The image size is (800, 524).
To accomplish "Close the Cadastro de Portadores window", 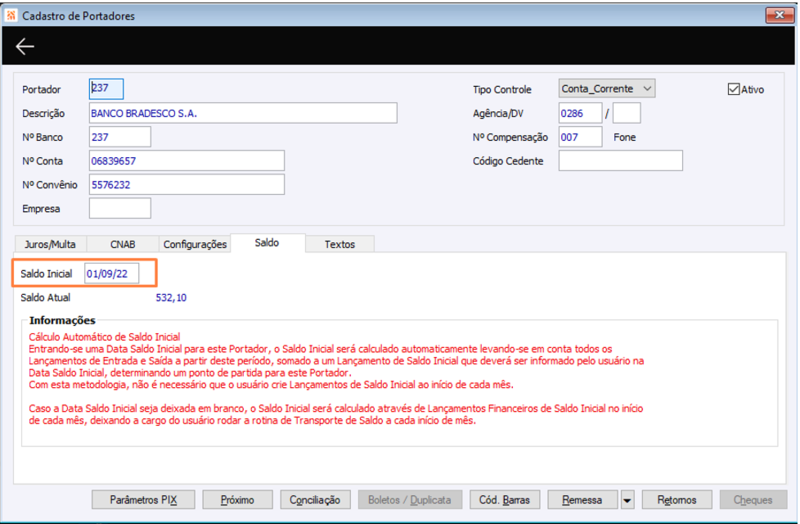I will tap(779, 15).
